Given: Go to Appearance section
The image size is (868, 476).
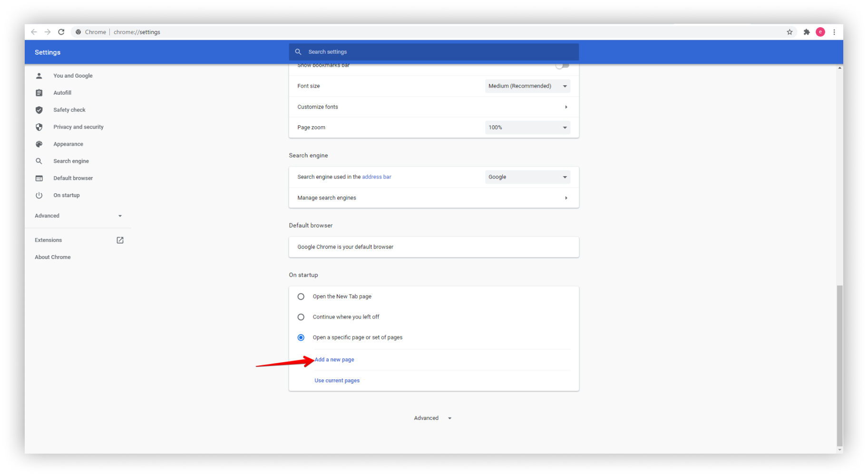Looking at the screenshot, I should coord(68,144).
